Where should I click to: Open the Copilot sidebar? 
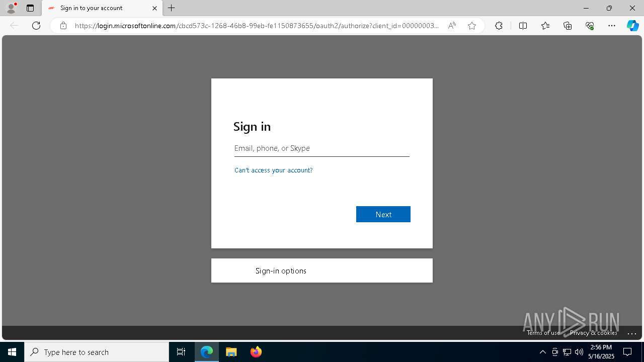tap(632, 26)
